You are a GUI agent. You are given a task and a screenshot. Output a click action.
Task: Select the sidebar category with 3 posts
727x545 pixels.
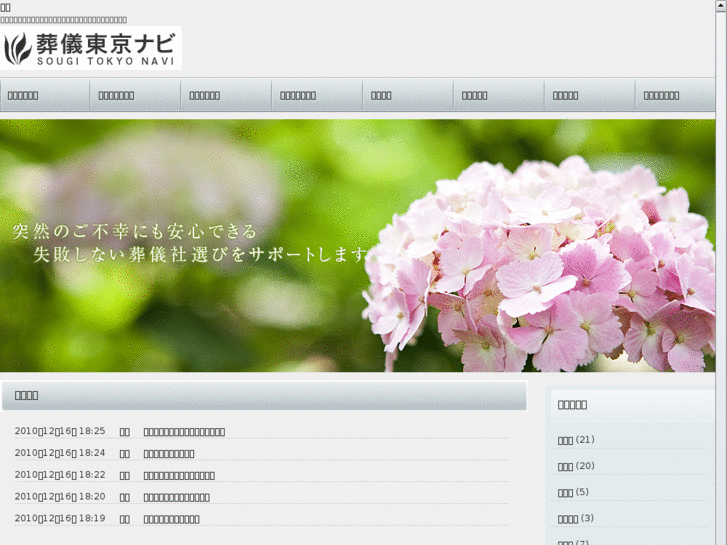(x=568, y=518)
